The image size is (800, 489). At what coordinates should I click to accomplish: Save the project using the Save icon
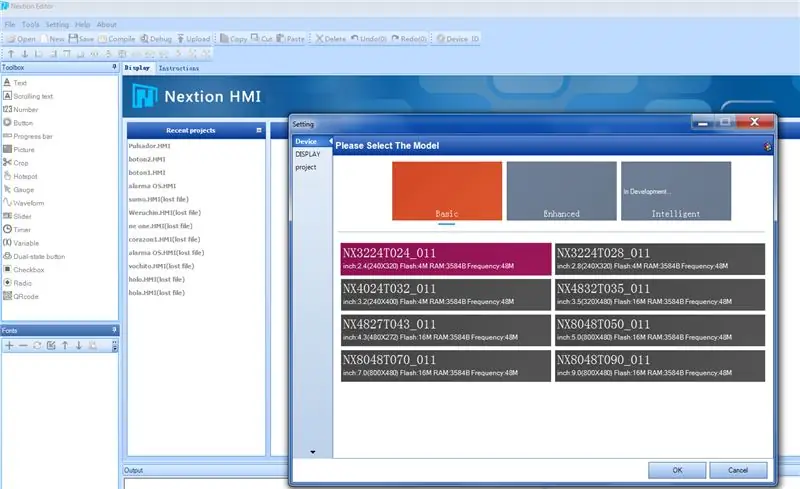81,39
